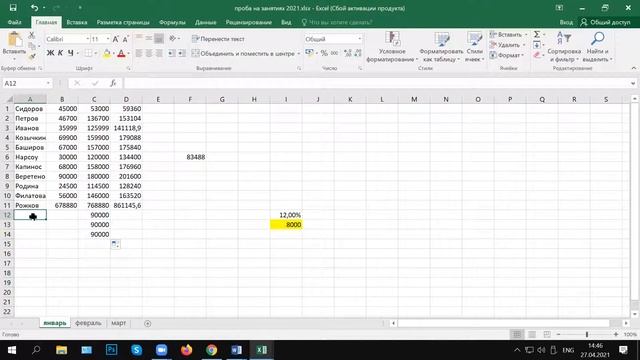Increase font size with large A icon
Image resolution: width=640 pixels, height=360 pixels.
click(116, 39)
